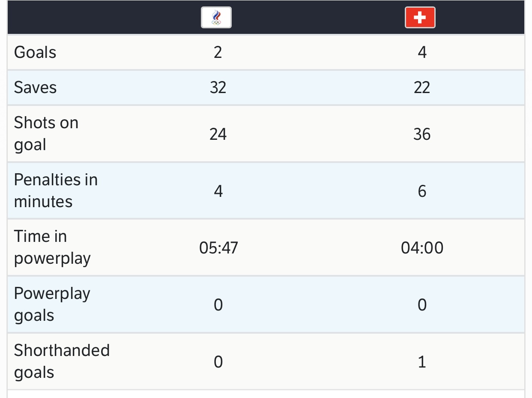Click the Olympic rings team flag icon
This screenshot has height=398, width=532.
216,18
